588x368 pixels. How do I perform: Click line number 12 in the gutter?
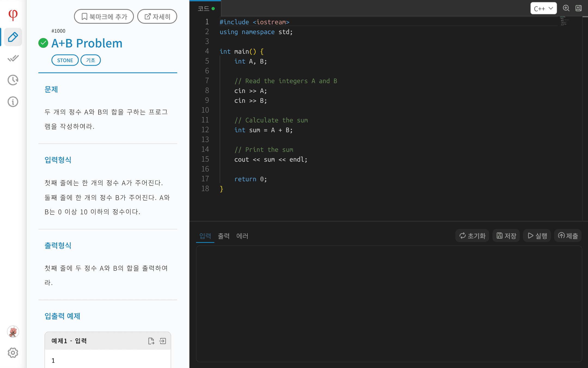[205, 130]
